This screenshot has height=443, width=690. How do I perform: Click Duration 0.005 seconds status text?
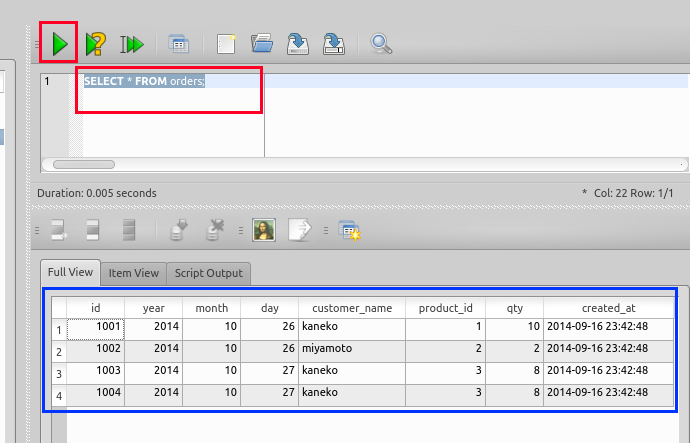(97, 193)
